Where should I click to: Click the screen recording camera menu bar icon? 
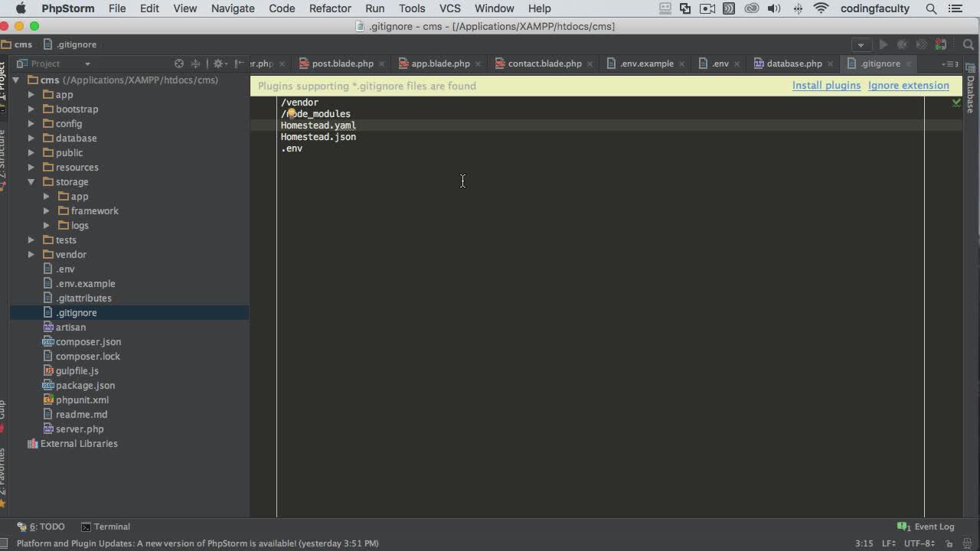707,8
